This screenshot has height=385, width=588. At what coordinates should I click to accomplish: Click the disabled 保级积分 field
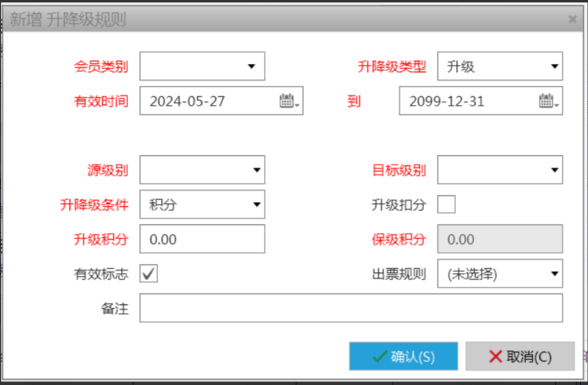coord(499,239)
